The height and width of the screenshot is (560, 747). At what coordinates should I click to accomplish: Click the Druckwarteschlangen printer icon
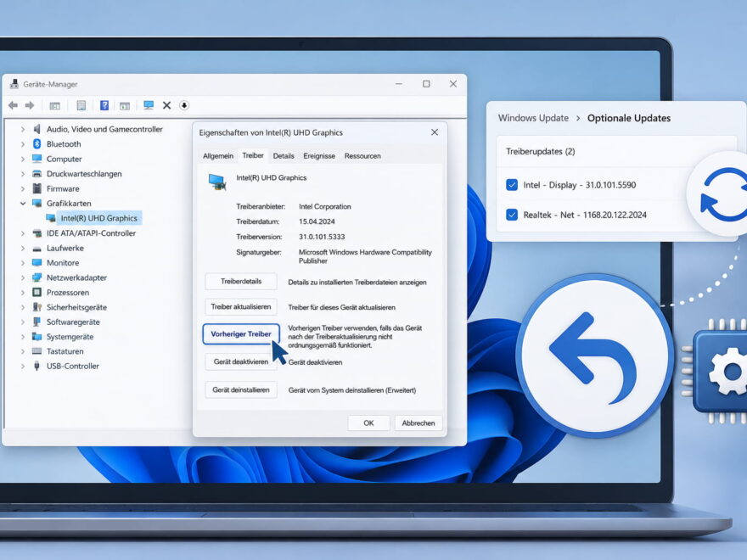pos(37,174)
